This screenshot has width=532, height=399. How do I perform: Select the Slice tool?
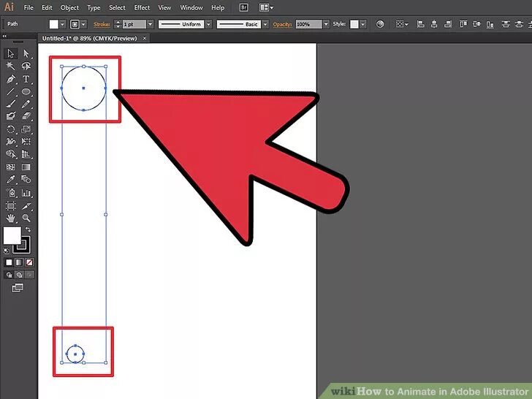26,205
